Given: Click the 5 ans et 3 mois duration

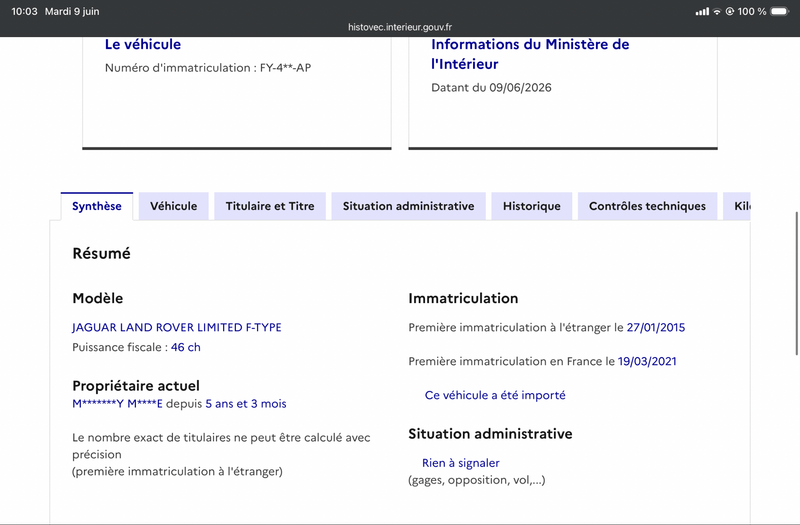Looking at the screenshot, I should 246,404.
